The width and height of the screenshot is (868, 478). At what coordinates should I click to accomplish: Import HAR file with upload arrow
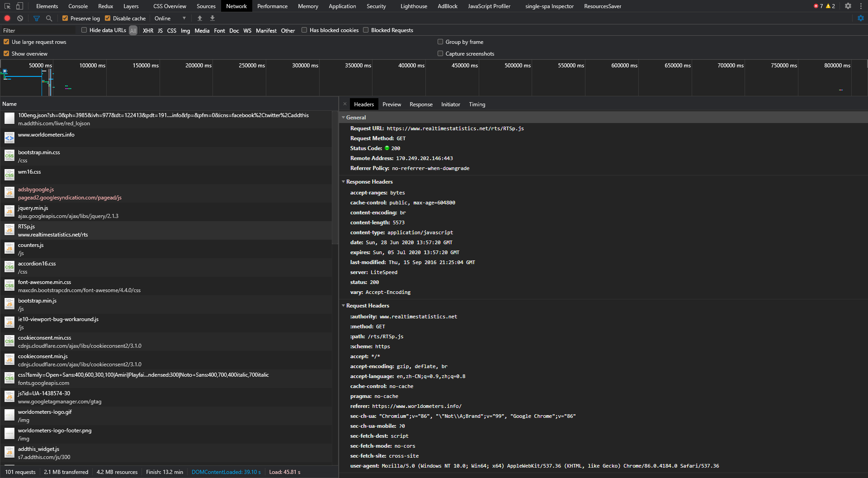point(200,19)
